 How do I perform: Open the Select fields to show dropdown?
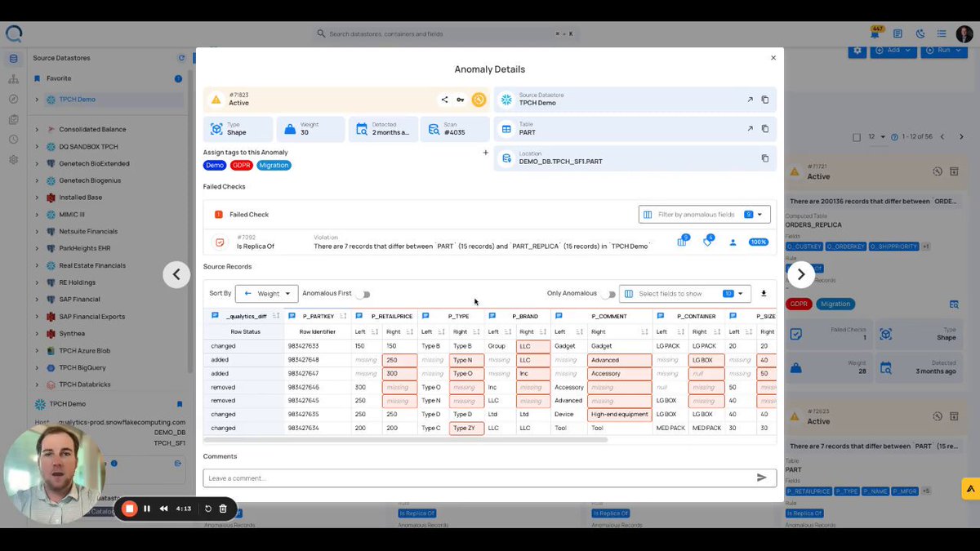tap(684, 294)
